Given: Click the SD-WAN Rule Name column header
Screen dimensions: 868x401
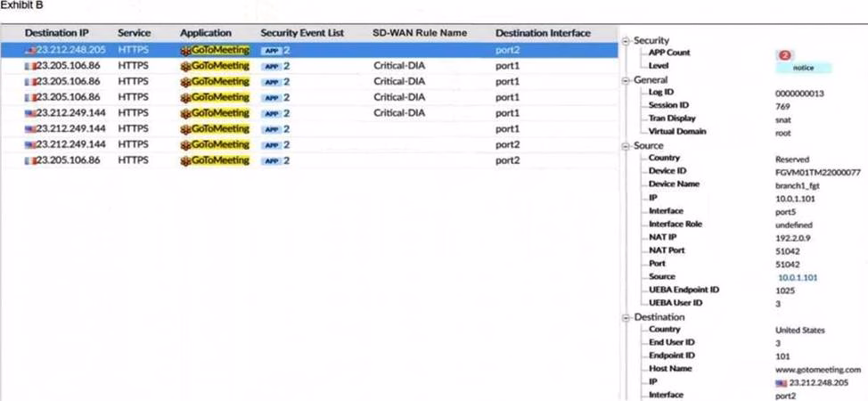Looking at the screenshot, I should point(419,33).
